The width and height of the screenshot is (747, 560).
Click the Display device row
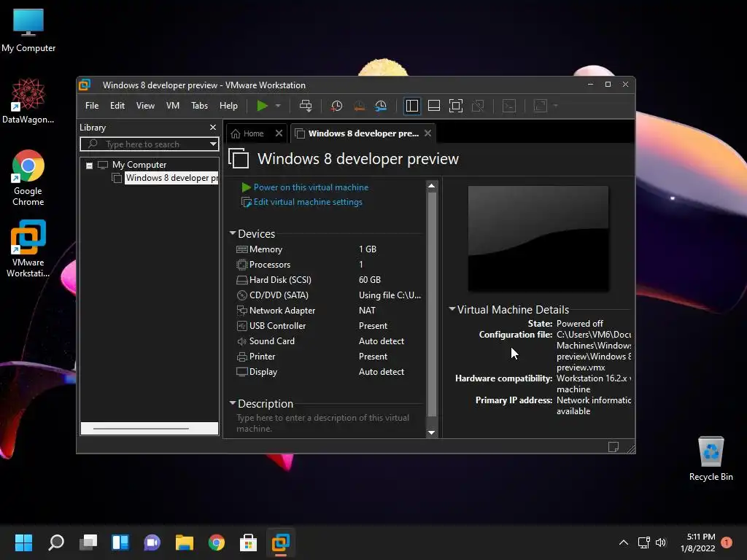(329, 371)
